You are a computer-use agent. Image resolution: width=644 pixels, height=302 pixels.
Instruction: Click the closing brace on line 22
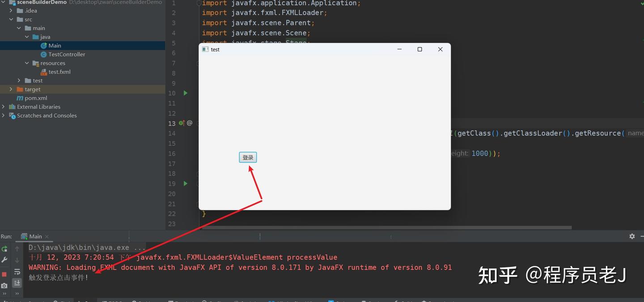coord(204,214)
